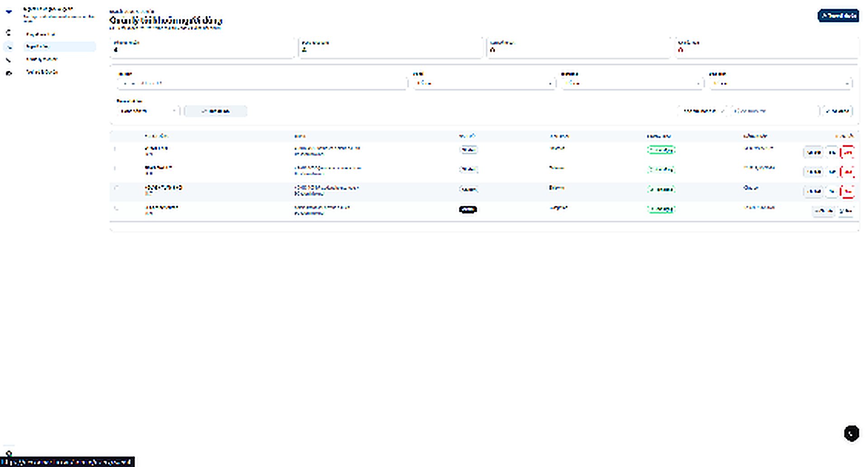Click the red action button in the third table row
The width and height of the screenshot is (868, 467).
847,191
